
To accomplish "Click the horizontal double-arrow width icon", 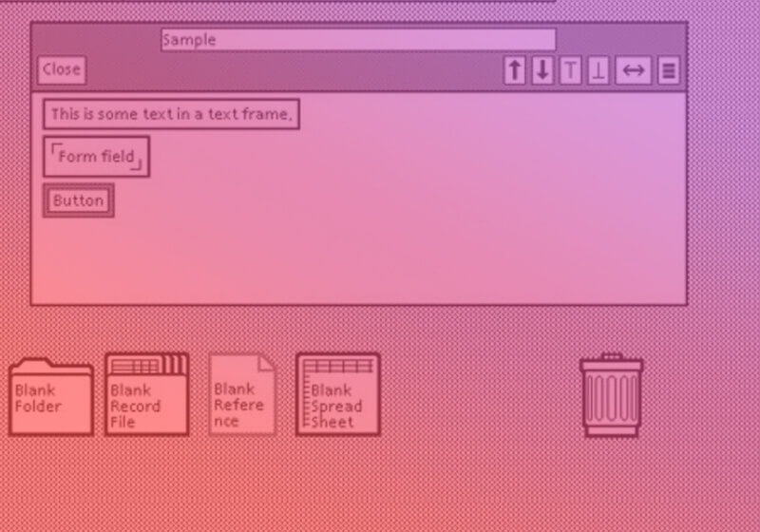I will 633,70.
